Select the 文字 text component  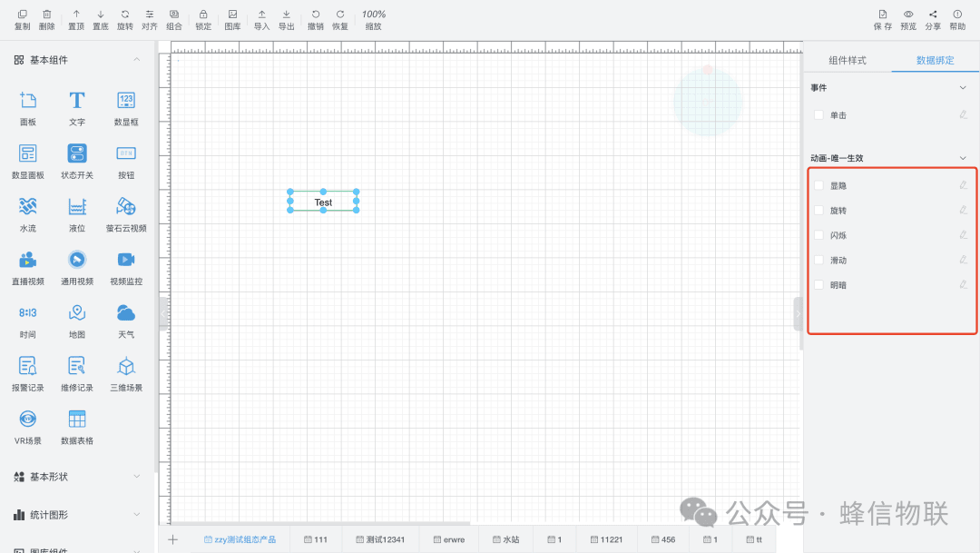point(77,108)
